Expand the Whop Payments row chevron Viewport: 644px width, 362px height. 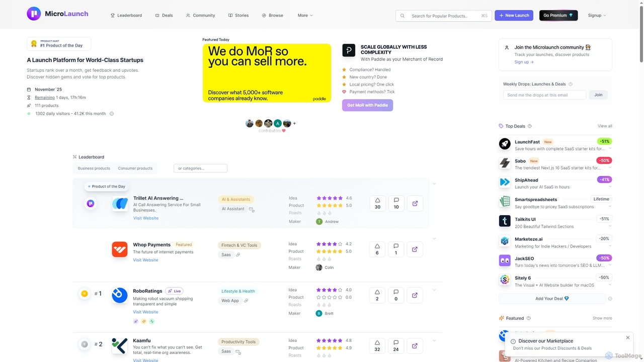point(434,239)
